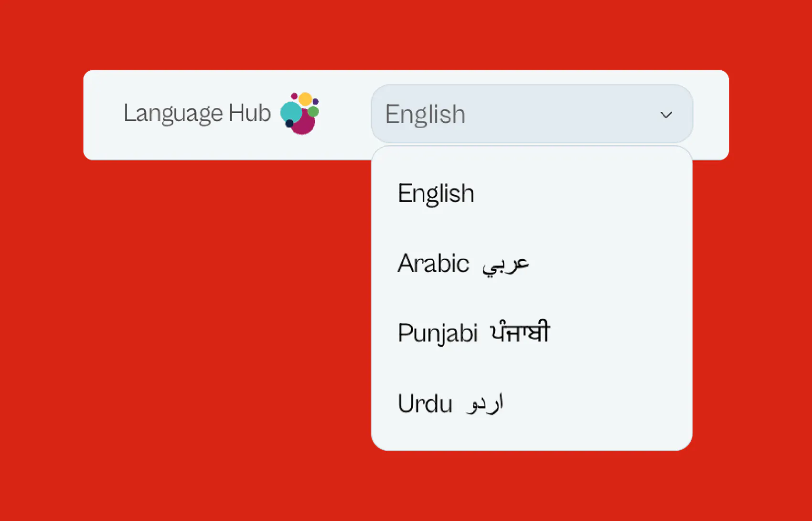Viewport: 812px width, 521px height.
Task: Click the Language Hub title text
Action: [x=197, y=114]
